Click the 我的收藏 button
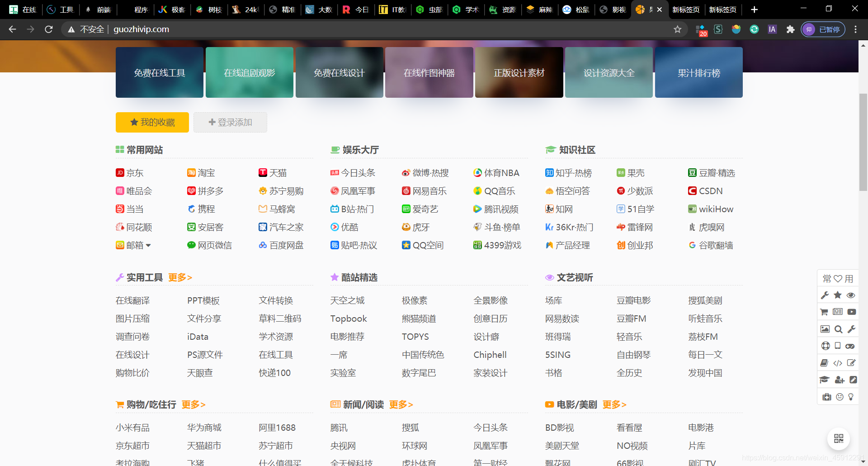 click(152, 122)
